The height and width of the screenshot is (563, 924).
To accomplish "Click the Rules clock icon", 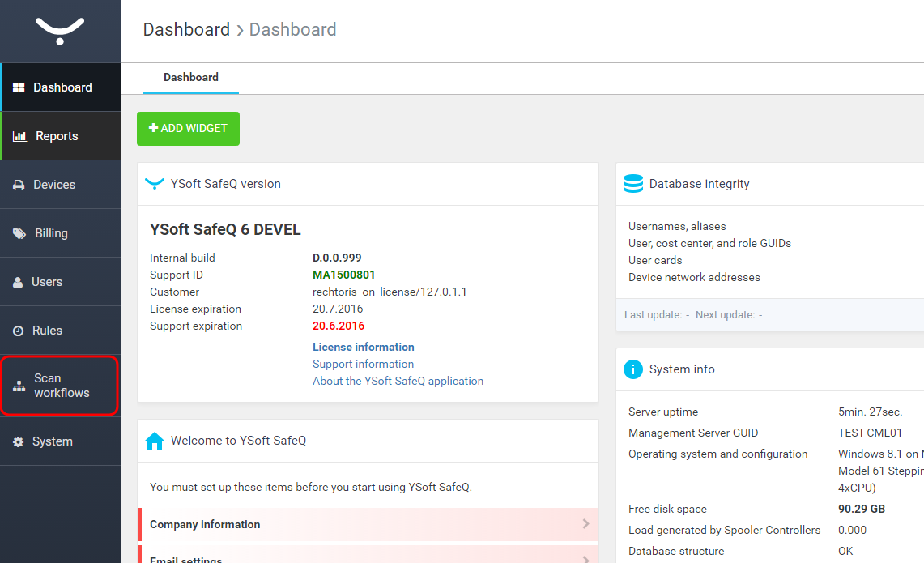I will point(18,331).
